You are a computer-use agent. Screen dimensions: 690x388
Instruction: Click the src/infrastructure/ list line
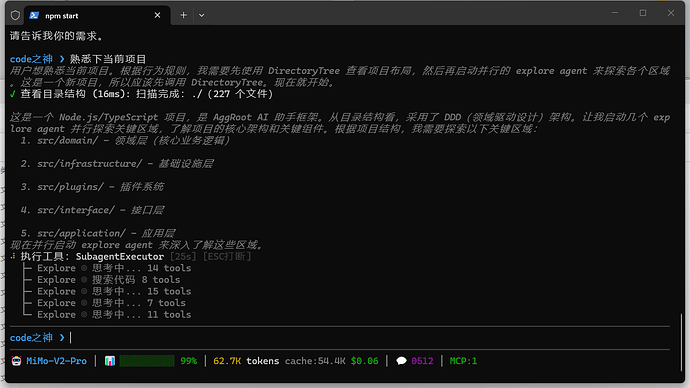click(x=117, y=164)
